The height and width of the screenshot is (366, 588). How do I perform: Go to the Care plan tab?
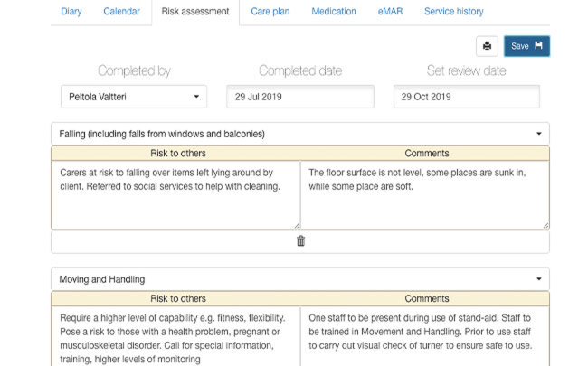click(270, 11)
